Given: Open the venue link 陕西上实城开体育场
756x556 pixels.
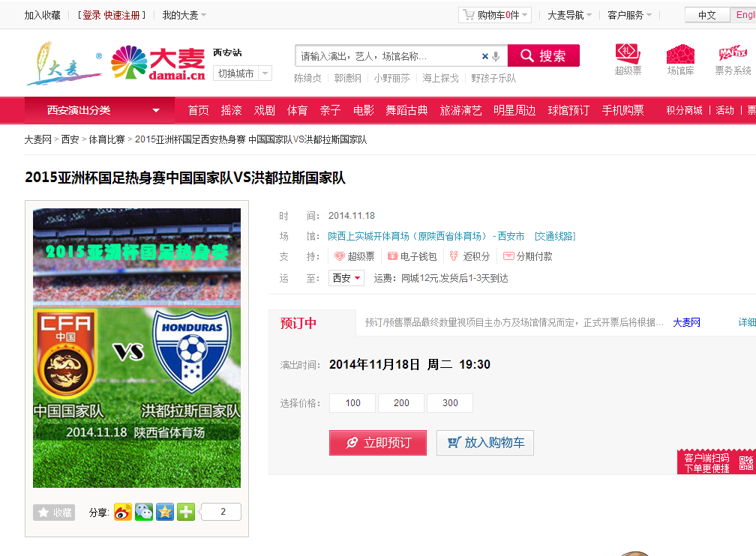Looking at the screenshot, I should tap(426, 236).
